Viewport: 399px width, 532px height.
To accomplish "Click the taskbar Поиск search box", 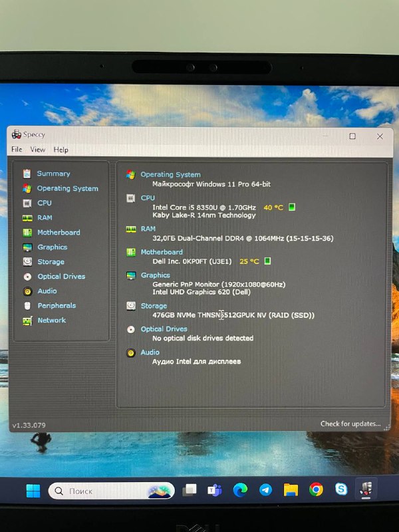I will (x=112, y=491).
